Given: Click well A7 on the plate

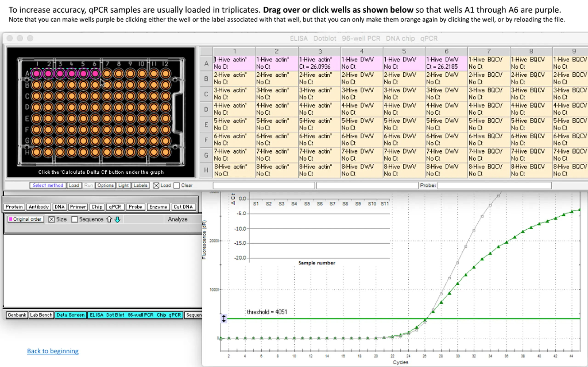Looking at the screenshot, I should [x=107, y=73].
